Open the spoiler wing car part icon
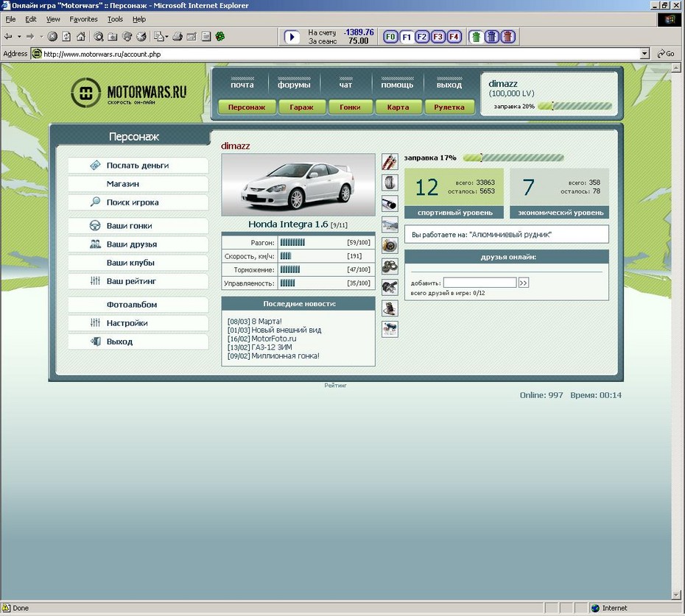Viewport: 685px width, 616px height. [390, 224]
